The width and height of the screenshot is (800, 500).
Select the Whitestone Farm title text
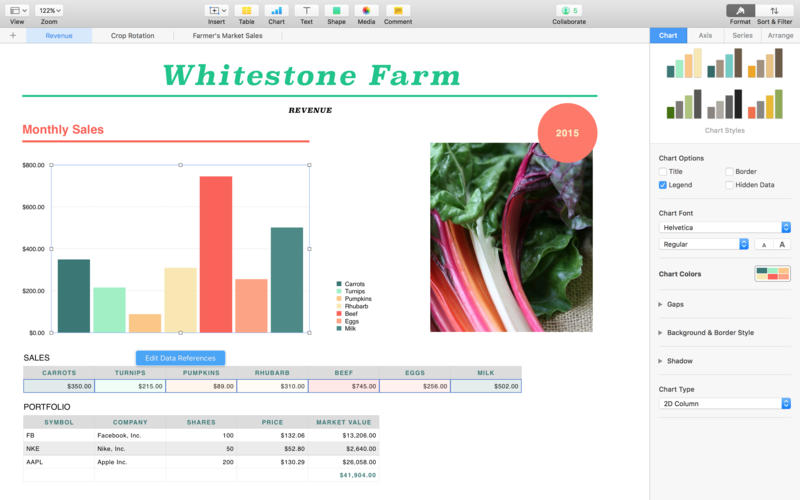click(x=312, y=76)
